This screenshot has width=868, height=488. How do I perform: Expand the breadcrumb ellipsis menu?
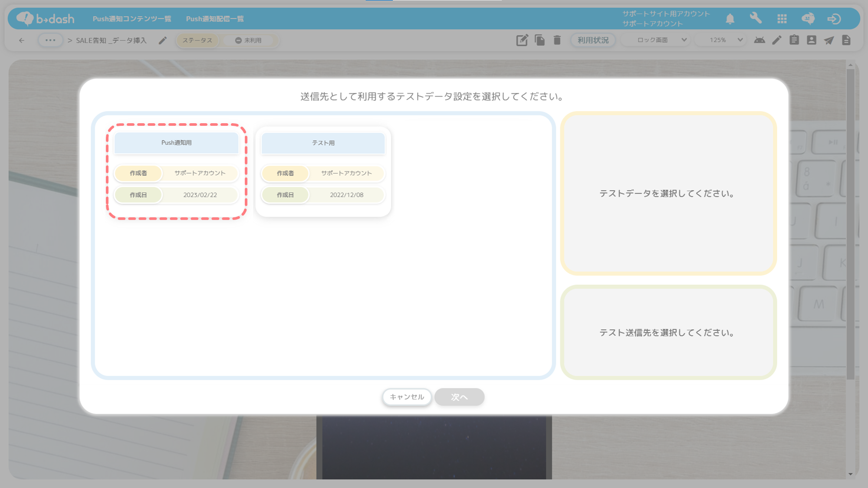(x=50, y=40)
